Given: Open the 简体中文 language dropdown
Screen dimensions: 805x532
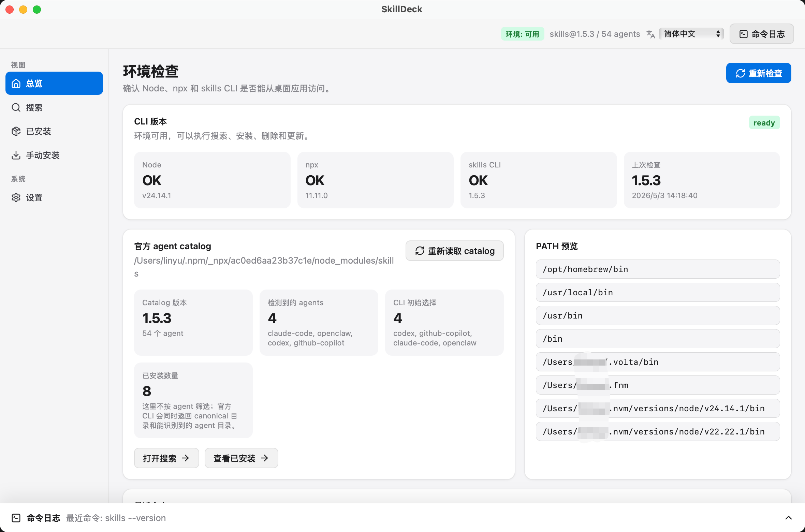Looking at the screenshot, I should coord(691,34).
